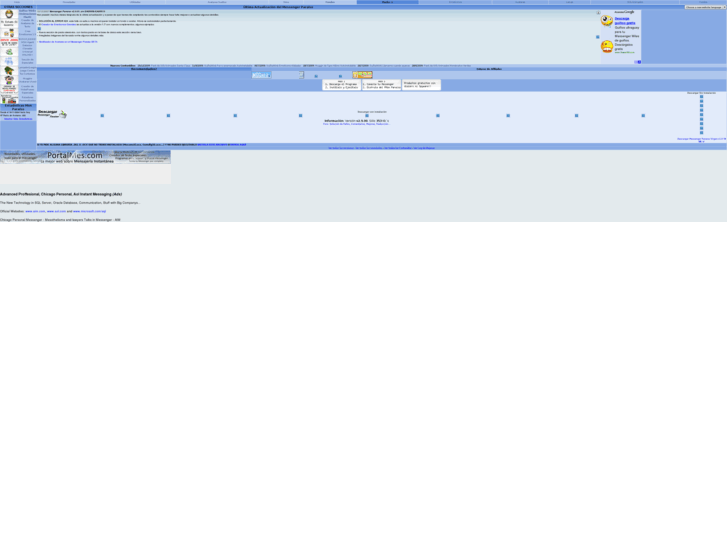This screenshot has height=545, width=727.
Task: Click the first tab in top navigation bar
Action: click(17, 2)
